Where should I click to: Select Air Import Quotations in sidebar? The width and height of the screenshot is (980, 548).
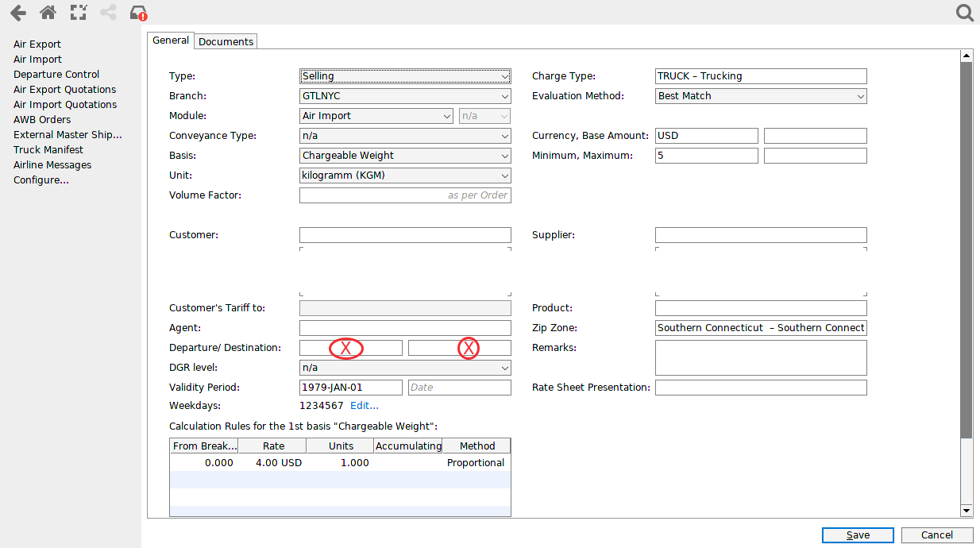64,104
